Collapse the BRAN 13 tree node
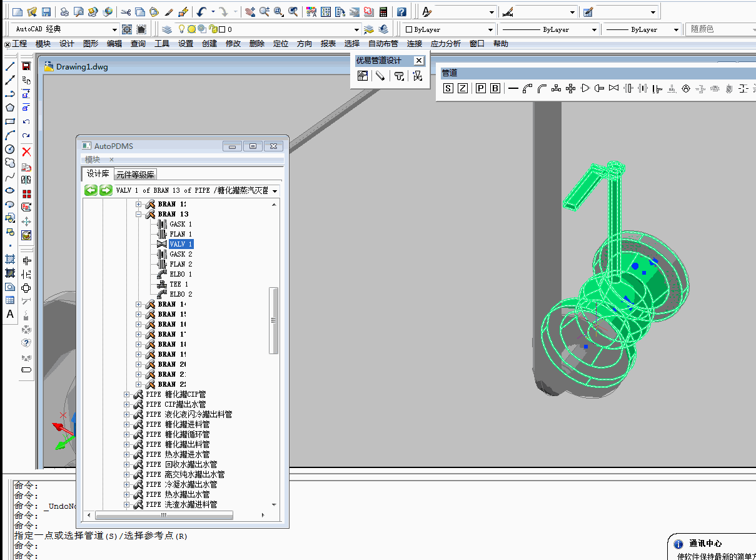The image size is (756, 560). 139,214
